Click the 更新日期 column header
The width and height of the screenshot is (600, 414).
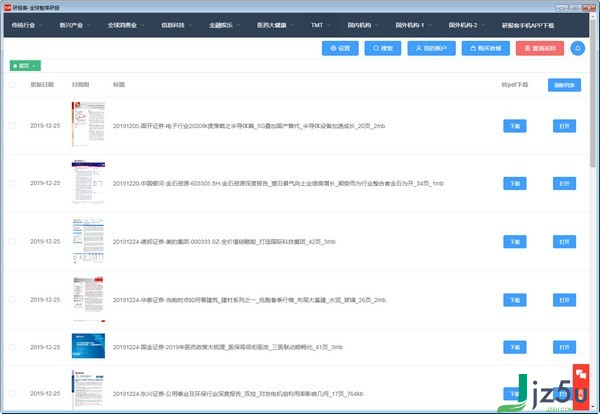click(42, 85)
